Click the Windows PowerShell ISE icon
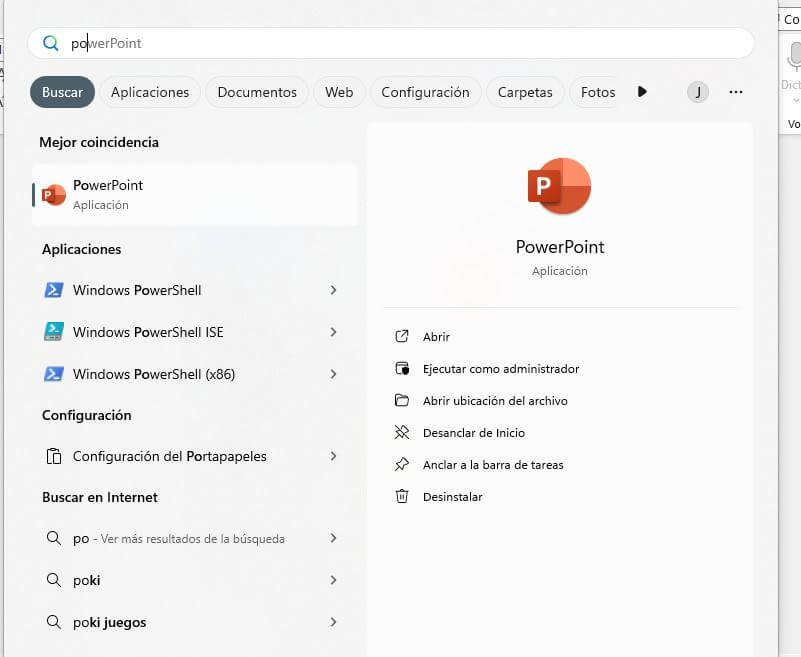This screenshot has width=801, height=657. [54, 332]
